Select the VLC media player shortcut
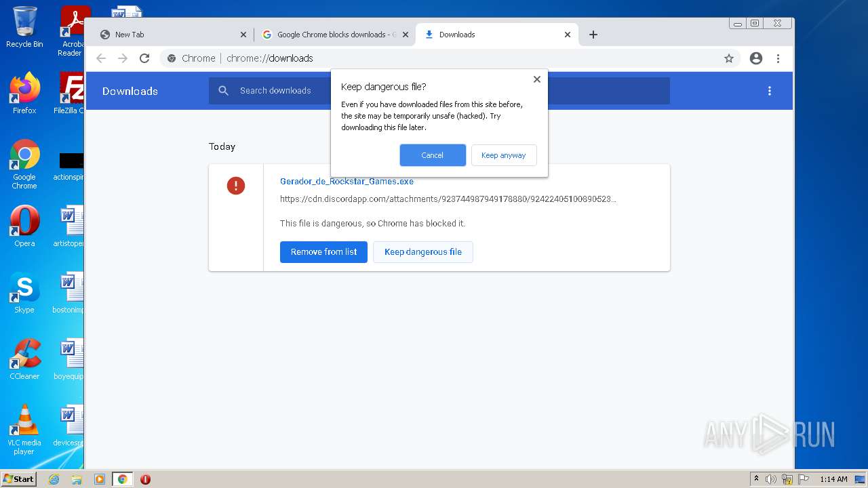Image resolution: width=868 pixels, height=488 pixels. (24, 430)
